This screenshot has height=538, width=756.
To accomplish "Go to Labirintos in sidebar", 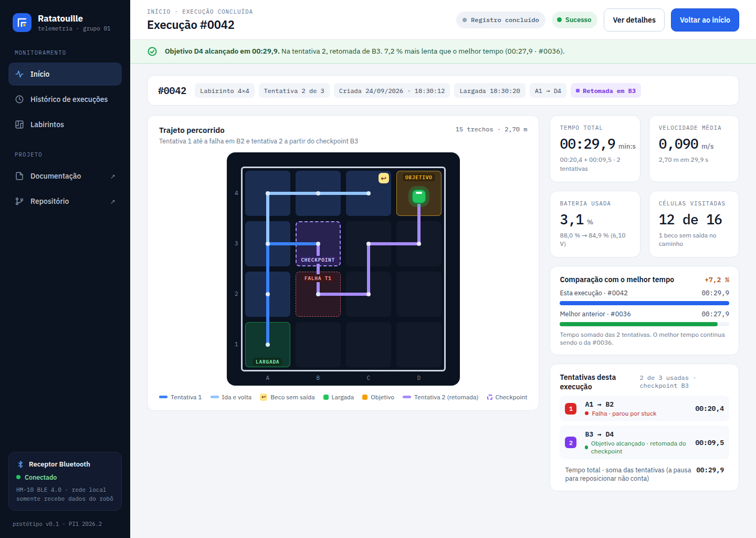I will coord(65,125).
